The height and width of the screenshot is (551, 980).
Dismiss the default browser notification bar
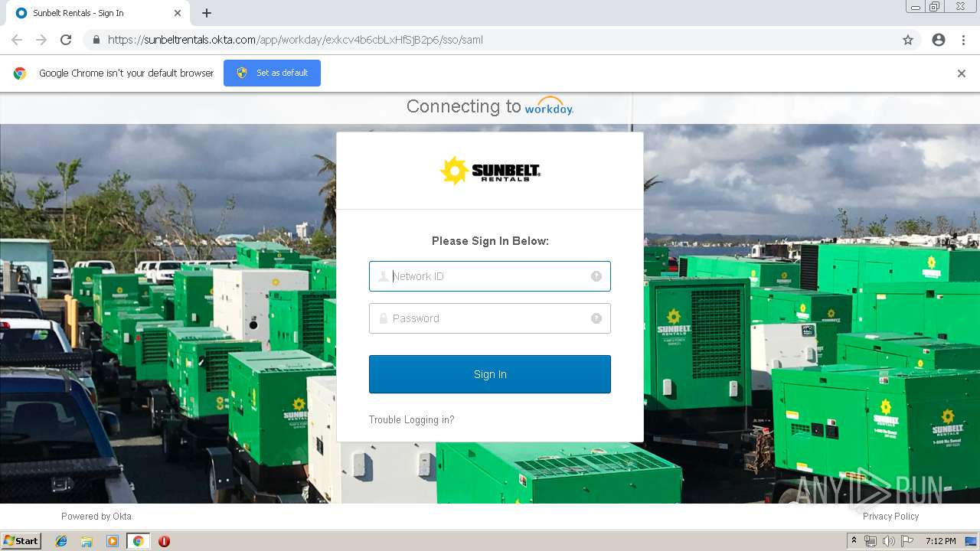coord(962,73)
